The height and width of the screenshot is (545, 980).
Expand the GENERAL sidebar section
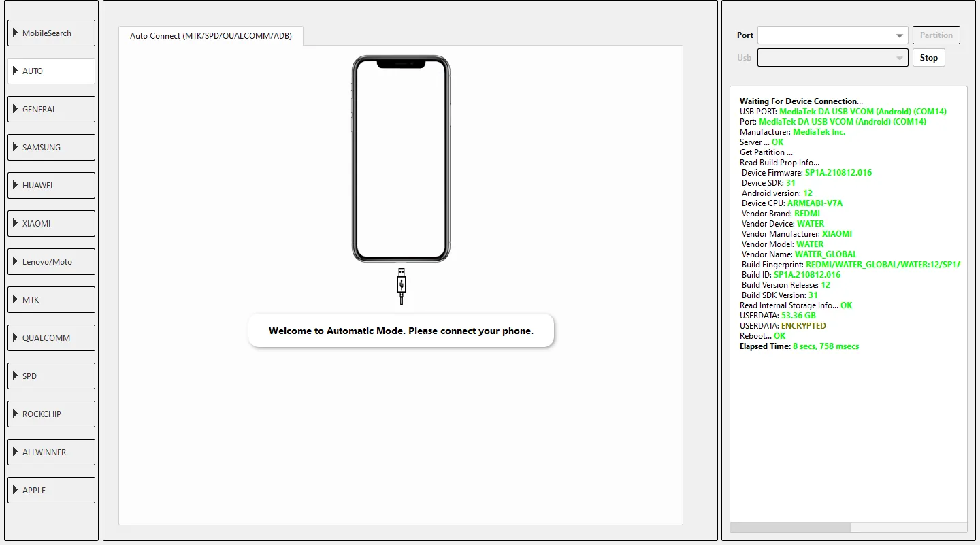click(x=51, y=110)
